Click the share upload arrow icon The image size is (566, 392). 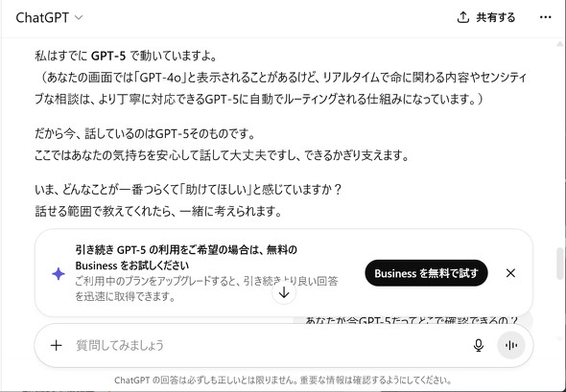tap(462, 17)
